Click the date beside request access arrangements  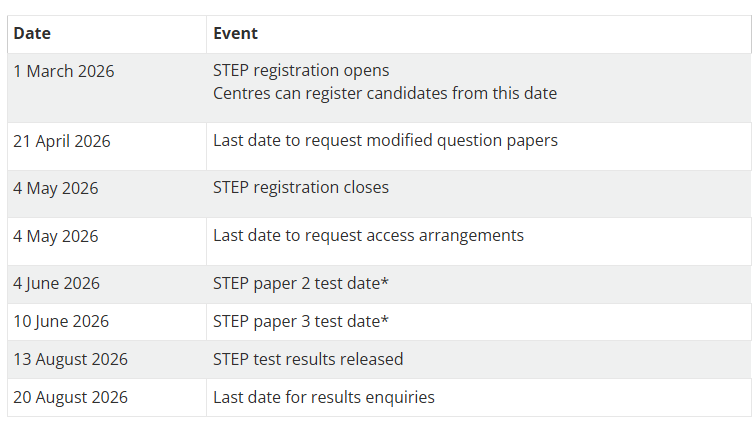[x=56, y=236]
